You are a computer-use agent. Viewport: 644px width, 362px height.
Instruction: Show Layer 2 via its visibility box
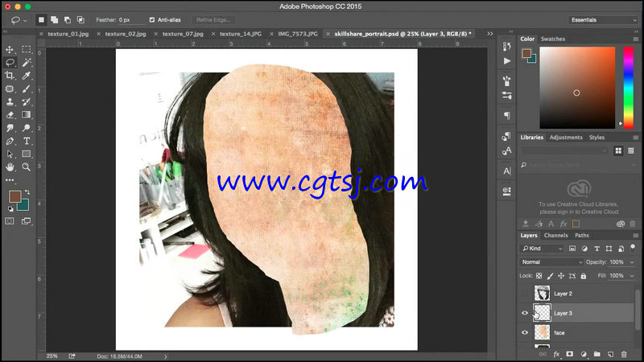coord(525,294)
